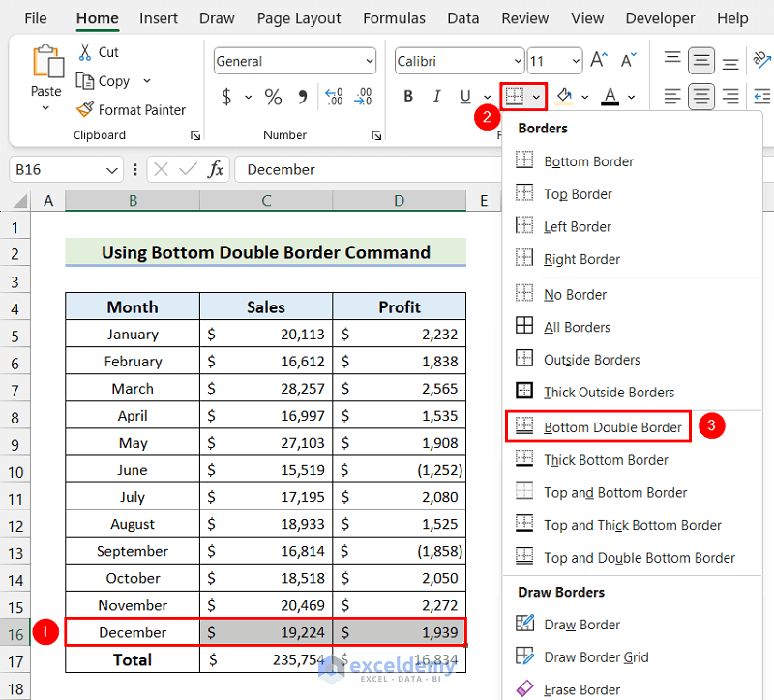
Task: Select Bottom Double Border from the menu
Action: (597, 425)
